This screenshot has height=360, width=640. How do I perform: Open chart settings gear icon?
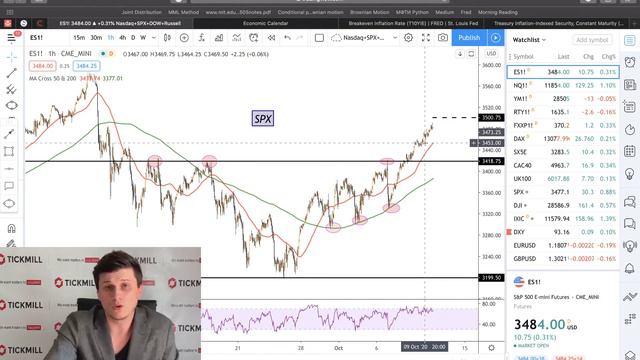pos(408,38)
